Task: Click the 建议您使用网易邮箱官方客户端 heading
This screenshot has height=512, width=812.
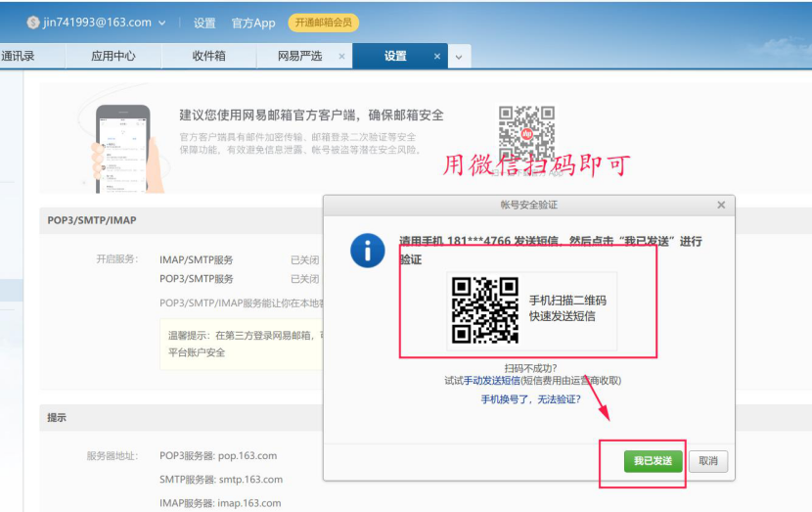Action: [312, 116]
